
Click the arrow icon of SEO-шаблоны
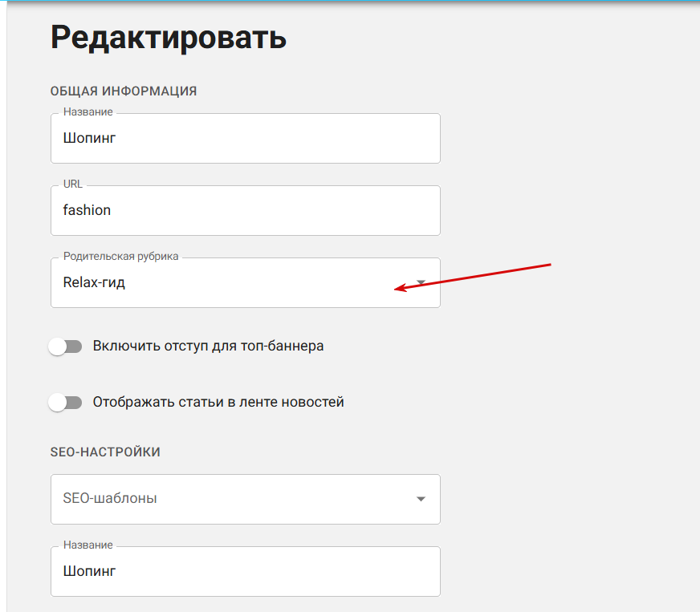coord(421,499)
